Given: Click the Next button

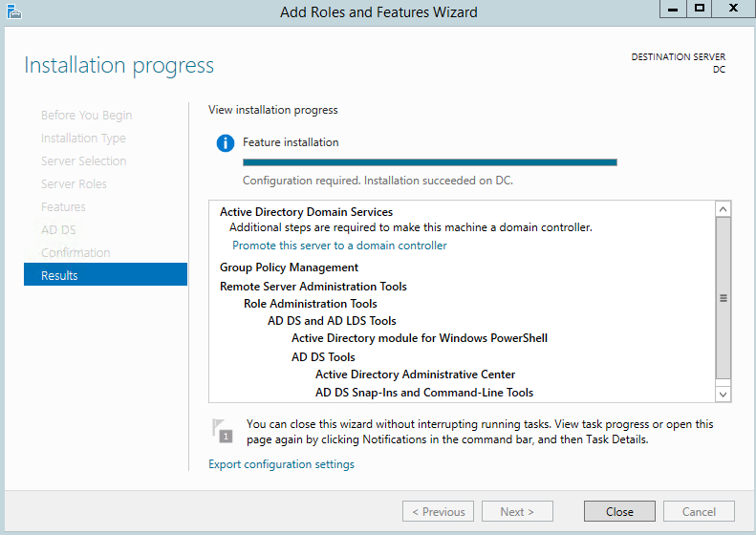Looking at the screenshot, I should [x=517, y=511].
